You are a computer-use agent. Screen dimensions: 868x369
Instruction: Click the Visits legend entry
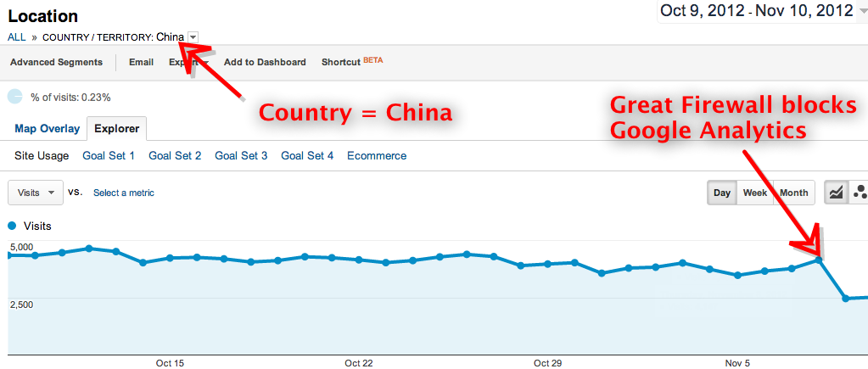coord(30,226)
